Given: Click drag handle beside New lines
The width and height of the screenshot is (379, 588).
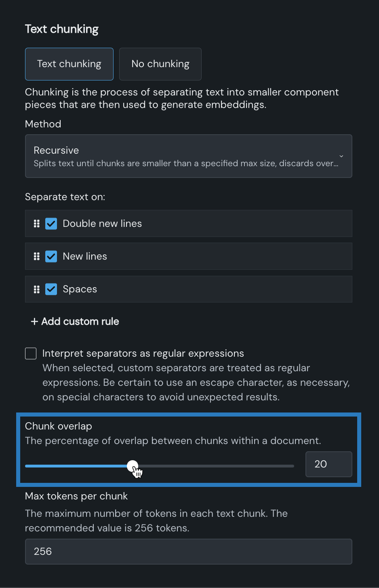Looking at the screenshot, I should (37, 256).
